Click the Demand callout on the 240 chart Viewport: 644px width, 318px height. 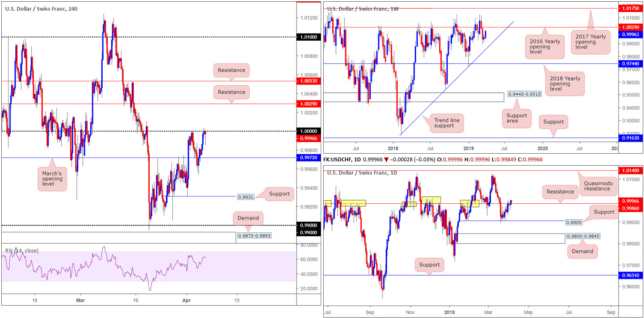pos(248,218)
